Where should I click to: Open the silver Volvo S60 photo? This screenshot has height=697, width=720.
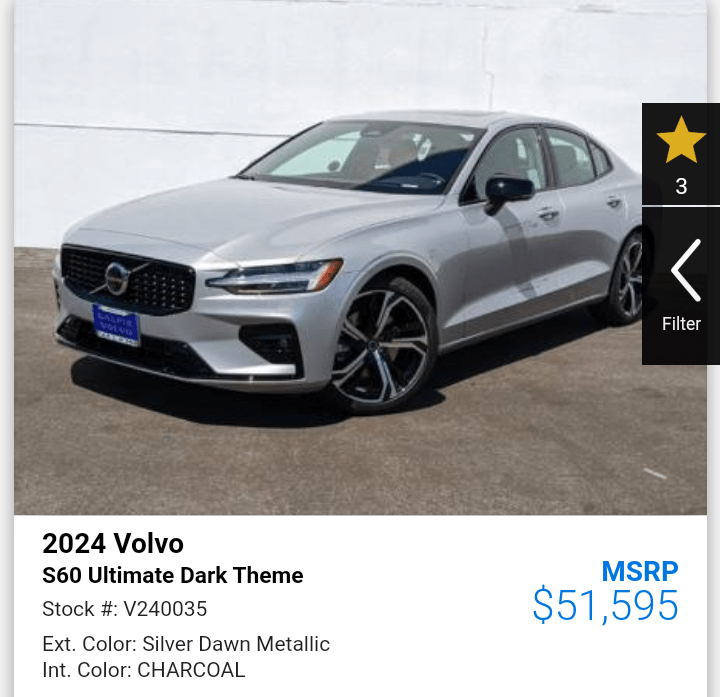pos(360,257)
